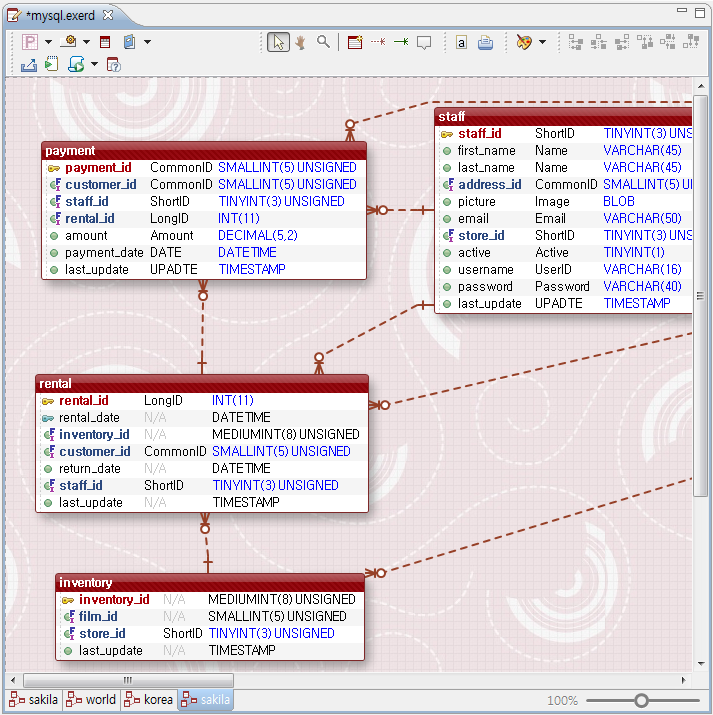The height and width of the screenshot is (715, 713).
Task: Click the scroll right arrow
Action: [683, 680]
